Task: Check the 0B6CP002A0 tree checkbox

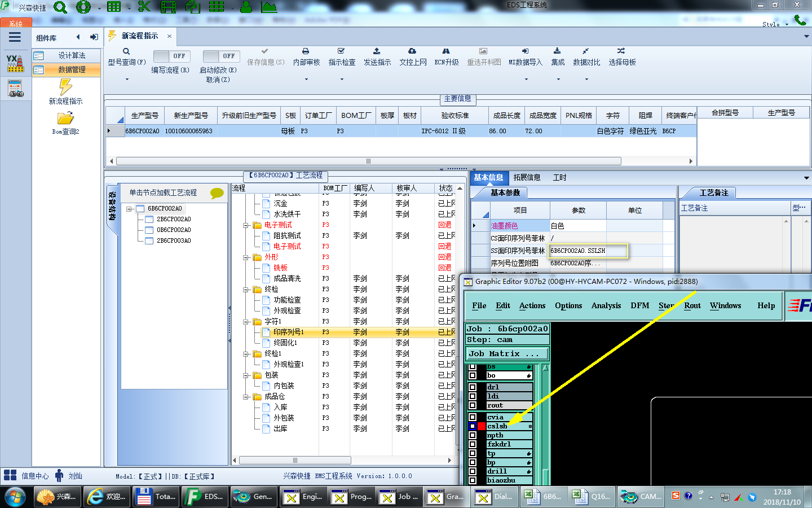Action: 149,230
